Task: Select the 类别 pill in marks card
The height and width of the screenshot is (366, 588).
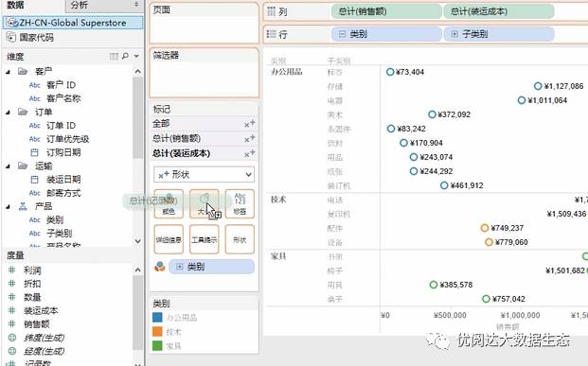Action: [x=211, y=267]
